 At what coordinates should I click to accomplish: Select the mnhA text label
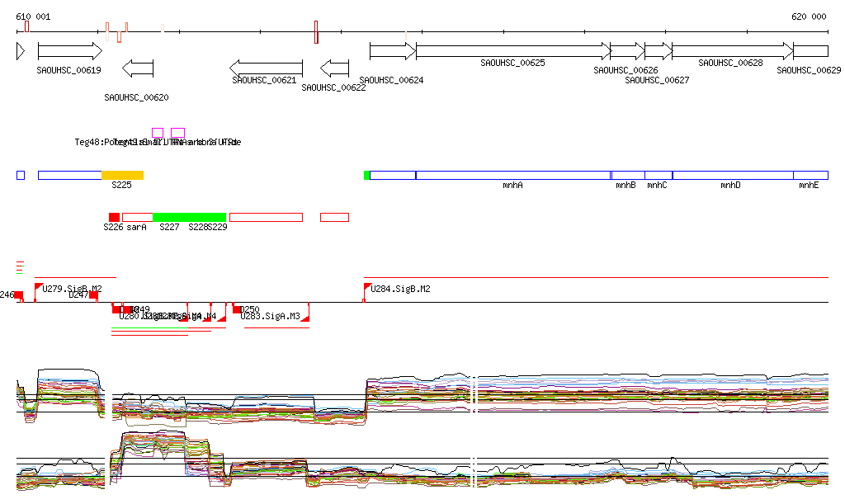pos(512,186)
